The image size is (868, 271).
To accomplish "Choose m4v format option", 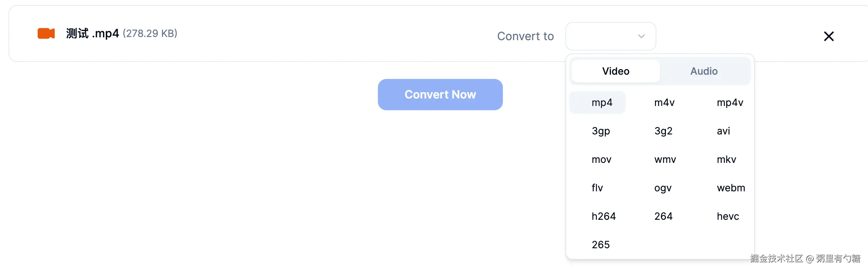I will click(664, 102).
